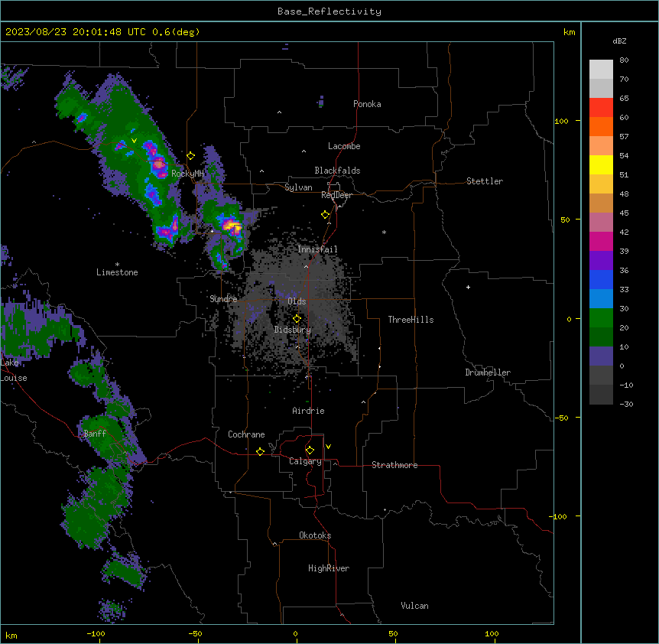The width and height of the screenshot is (659, 644).
Task: Click the Ponoka city label
Action: click(x=367, y=104)
